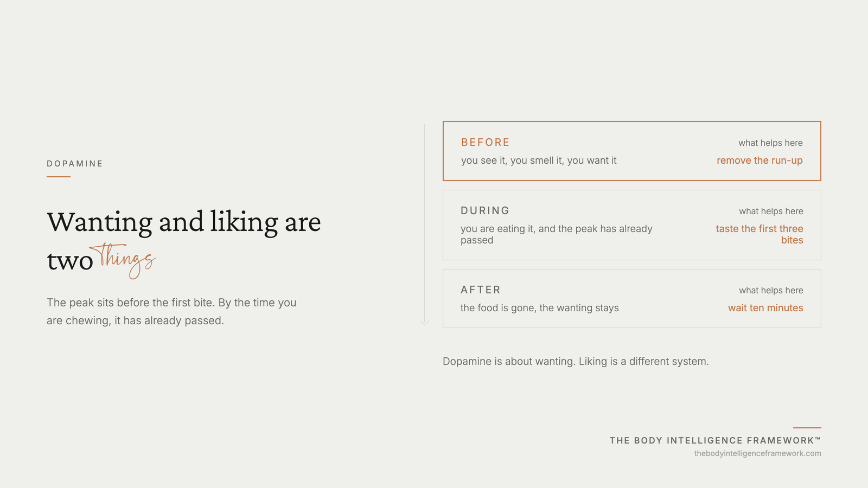868x488 pixels.
Task: Click "wait ten minutes" tip
Action: point(765,308)
